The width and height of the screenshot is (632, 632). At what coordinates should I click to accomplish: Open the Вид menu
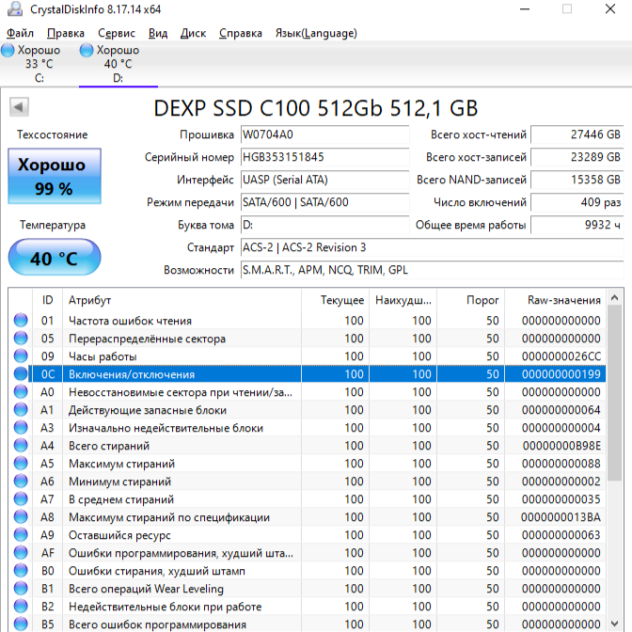point(158,33)
